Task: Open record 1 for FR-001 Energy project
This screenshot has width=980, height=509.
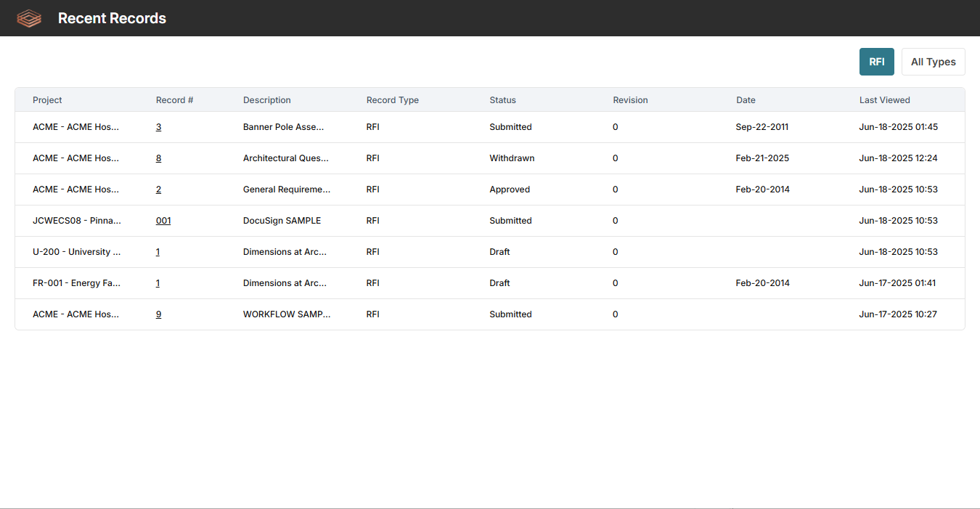Action: pyautogui.click(x=158, y=283)
